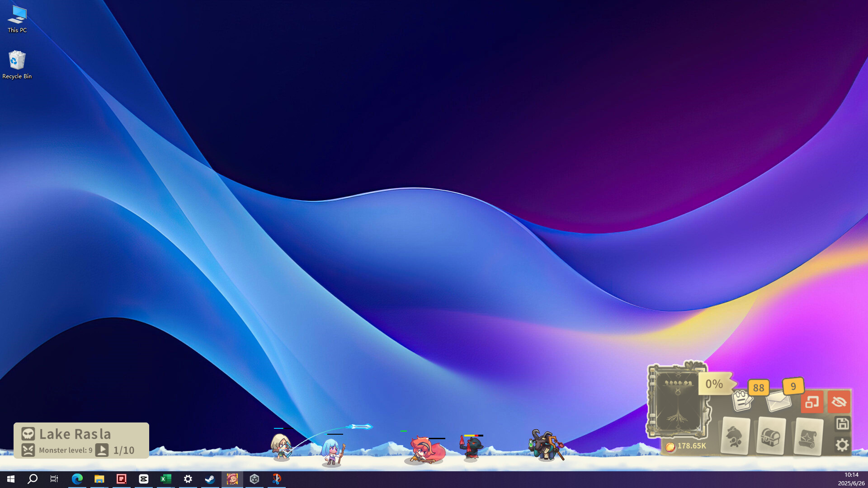Click the gold coin icon beside 178.65K
Screen dimensions: 868x488
671,447
